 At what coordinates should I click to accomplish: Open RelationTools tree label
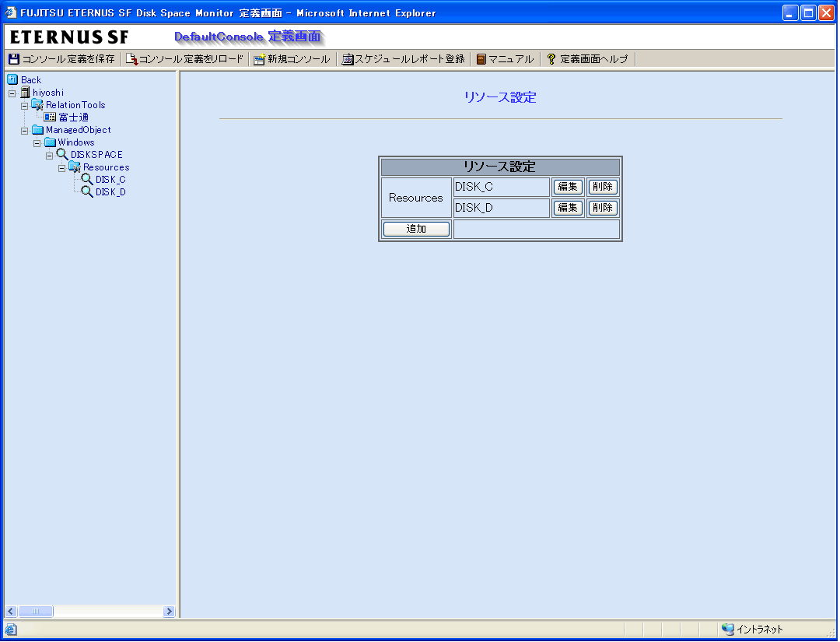[x=75, y=105]
